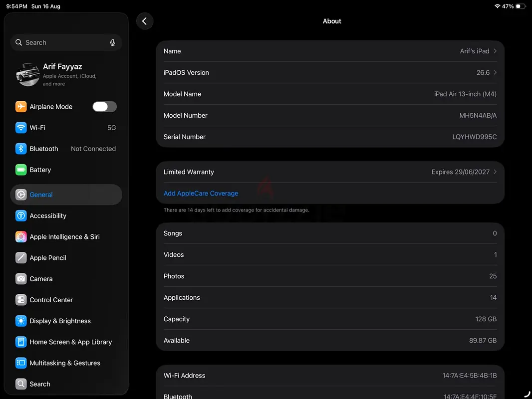Open Accessibility settings
Viewport: 532px width, 399px height.
[66, 215]
